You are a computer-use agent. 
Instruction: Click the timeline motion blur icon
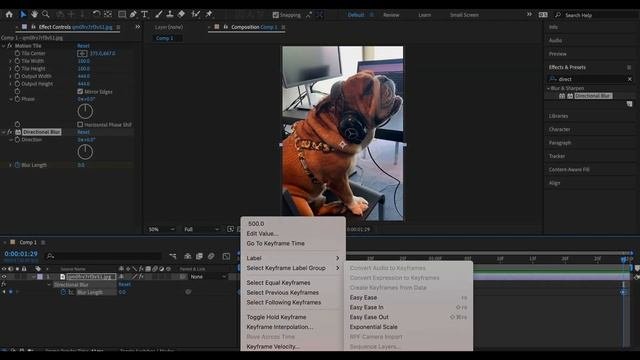(211, 256)
